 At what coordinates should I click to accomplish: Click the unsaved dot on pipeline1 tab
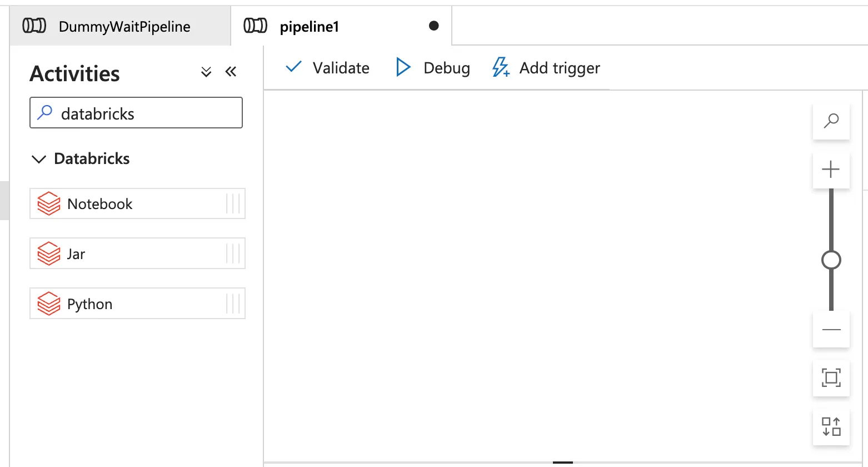[434, 26]
